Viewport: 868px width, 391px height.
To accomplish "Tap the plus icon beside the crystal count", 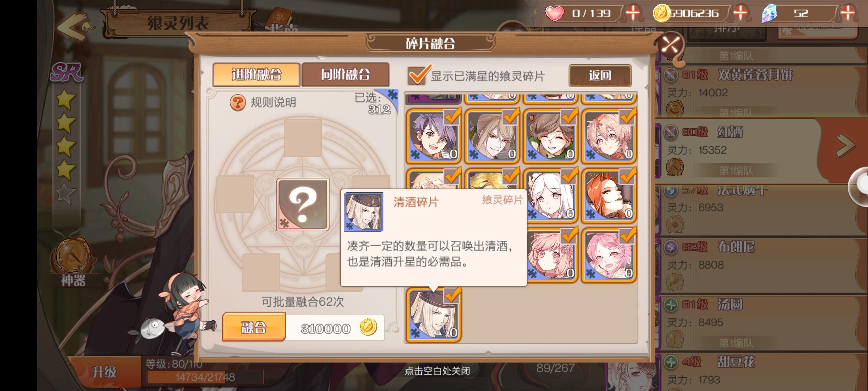I will click(847, 13).
